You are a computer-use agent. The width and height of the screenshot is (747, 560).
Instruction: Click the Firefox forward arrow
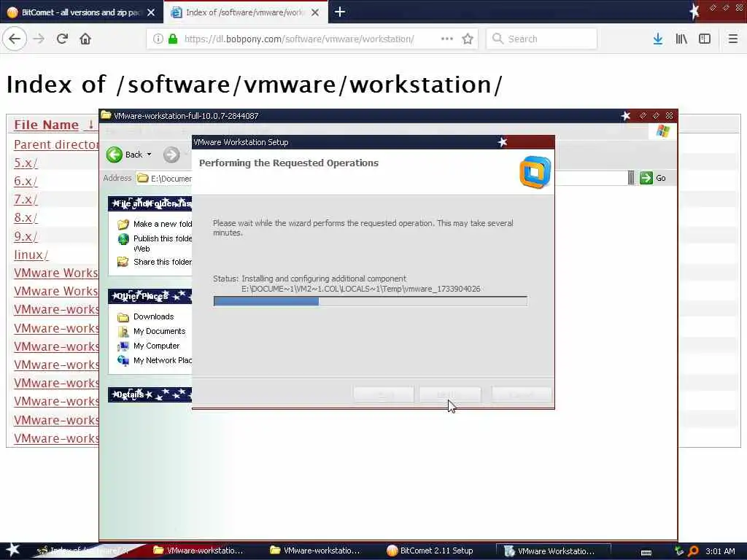click(39, 39)
